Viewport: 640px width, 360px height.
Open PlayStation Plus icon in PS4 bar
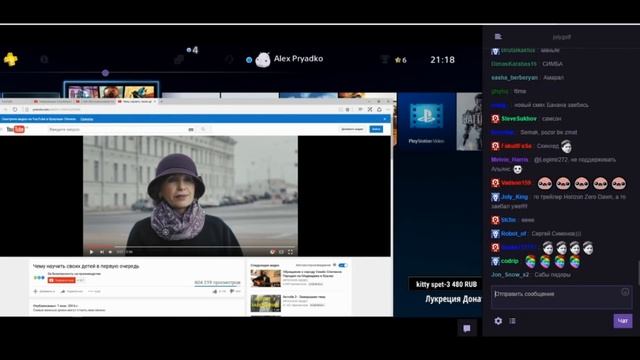pyautogui.click(x=11, y=59)
